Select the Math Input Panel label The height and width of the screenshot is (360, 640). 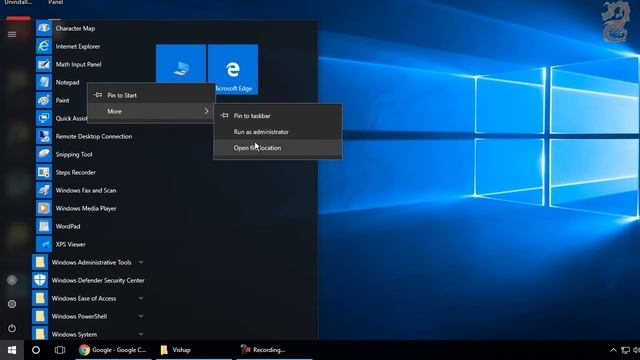pyautogui.click(x=78, y=64)
